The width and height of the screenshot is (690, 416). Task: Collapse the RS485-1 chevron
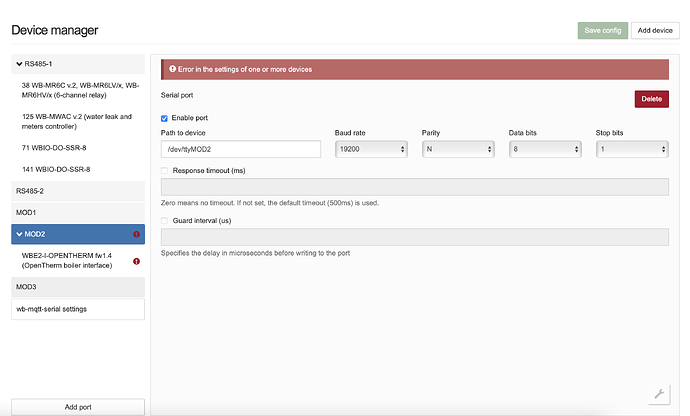pos(19,64)
